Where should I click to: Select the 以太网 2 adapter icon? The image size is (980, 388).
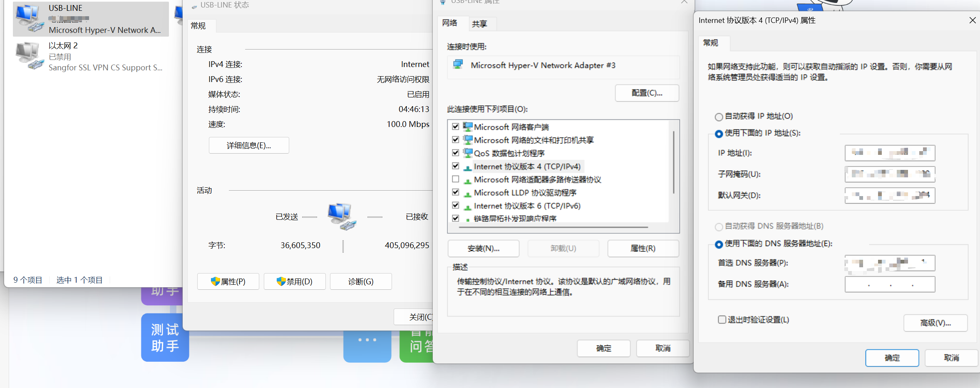tap(30, 56)
